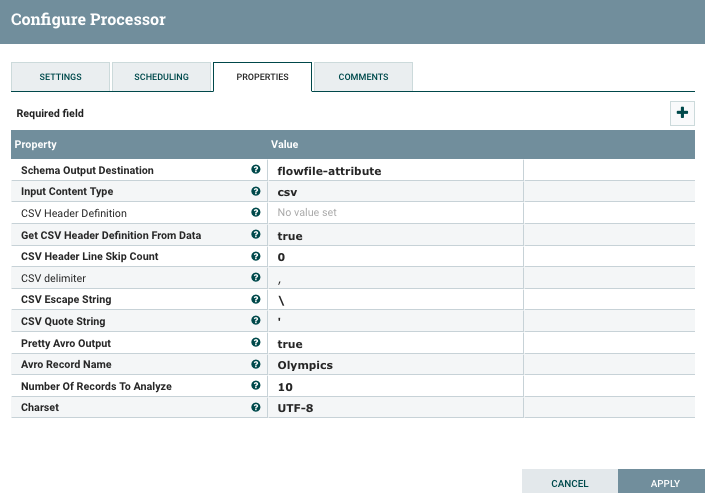Edit the flowfile-attribute value
Image resolution: width=705 pixels, height=493 pixels.
(398, 171)
